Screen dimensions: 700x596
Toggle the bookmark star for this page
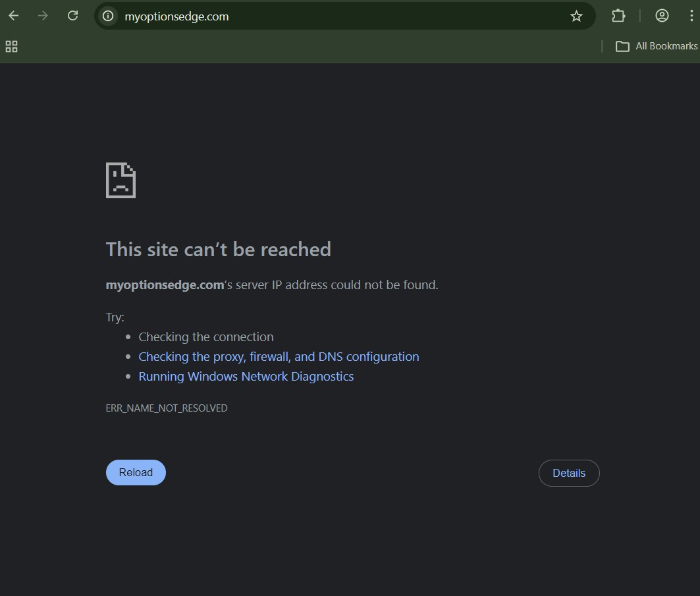tap(576, 15)
